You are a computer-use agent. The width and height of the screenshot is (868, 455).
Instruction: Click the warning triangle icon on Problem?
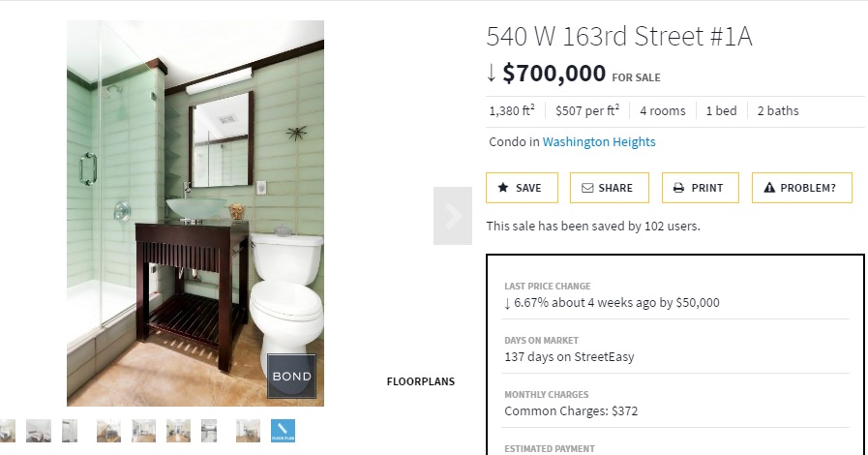(x=769, y=188)
